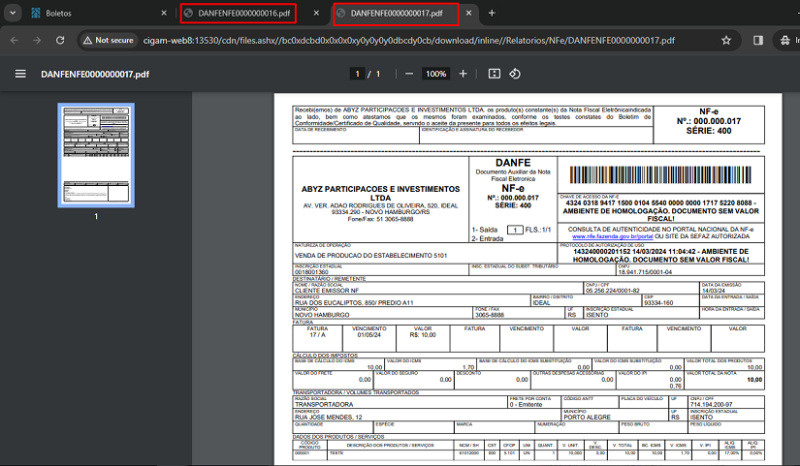Click the address bar URL
800x466 pixels.
point(409,40)
